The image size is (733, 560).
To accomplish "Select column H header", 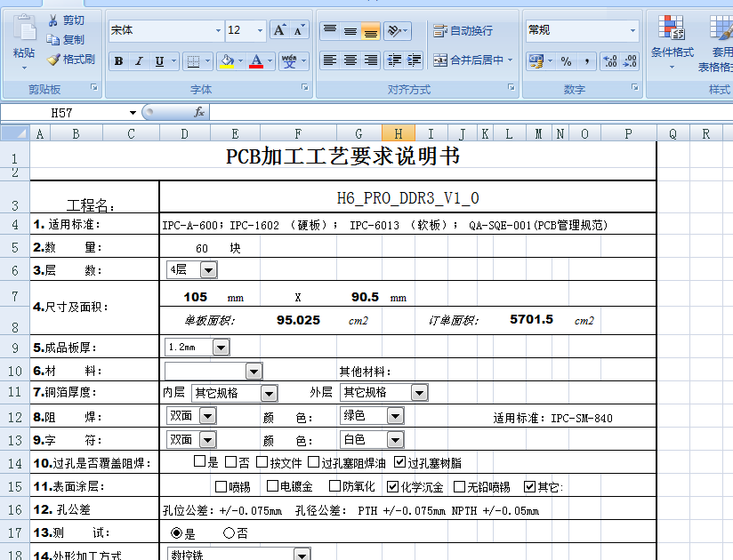I will [x=399, y=133].
